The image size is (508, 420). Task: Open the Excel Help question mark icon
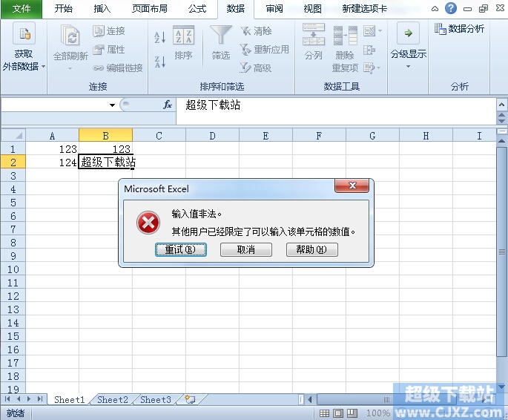tap(451, 9)
